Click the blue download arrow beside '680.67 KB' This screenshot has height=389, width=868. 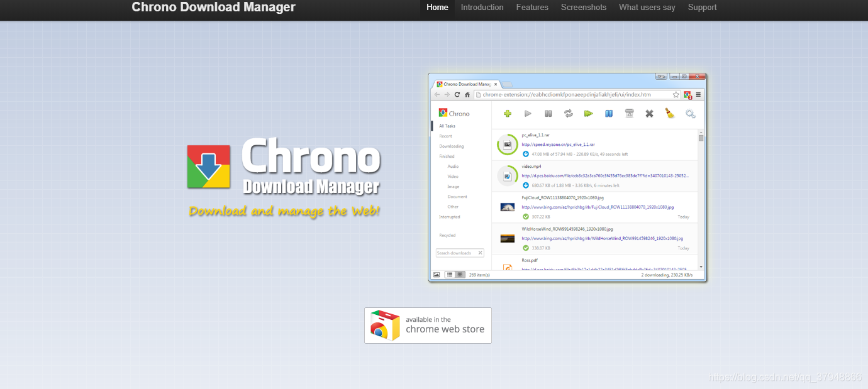(x=526, y=185)
